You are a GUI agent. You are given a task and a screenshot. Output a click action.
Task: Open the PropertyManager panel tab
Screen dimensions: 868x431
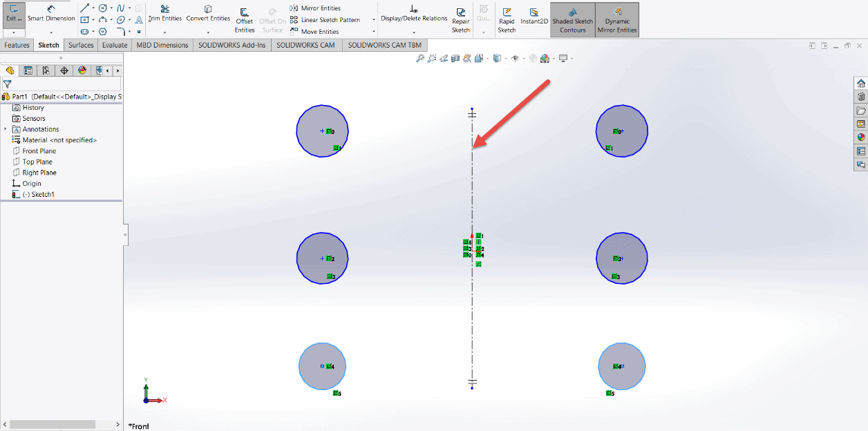[28, 70]
